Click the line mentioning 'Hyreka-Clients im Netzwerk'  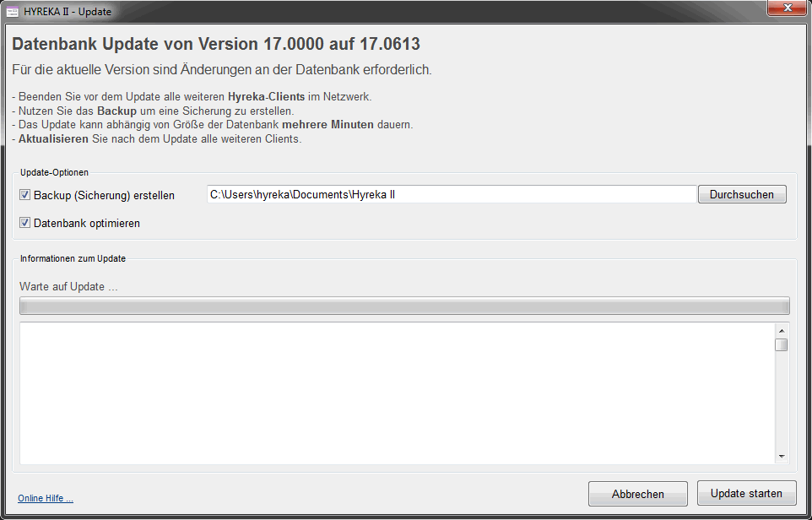point(192,97)
